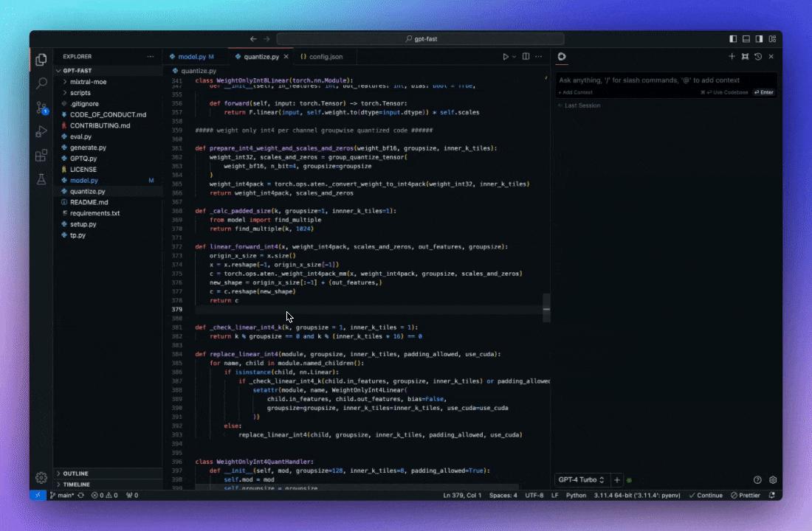Viewport: 812px width, 531px height.
Task: Start a new chat with the plus icon
Action: click(x=732, y=56)
